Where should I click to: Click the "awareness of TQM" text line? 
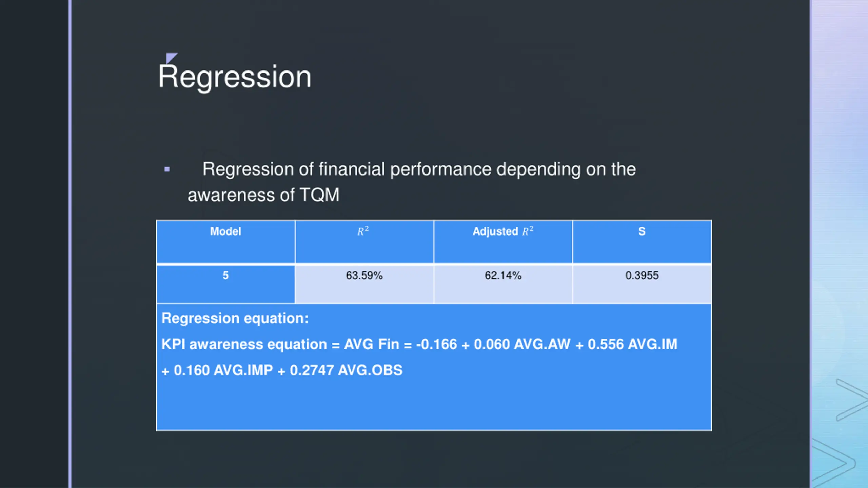pos(263,195)
